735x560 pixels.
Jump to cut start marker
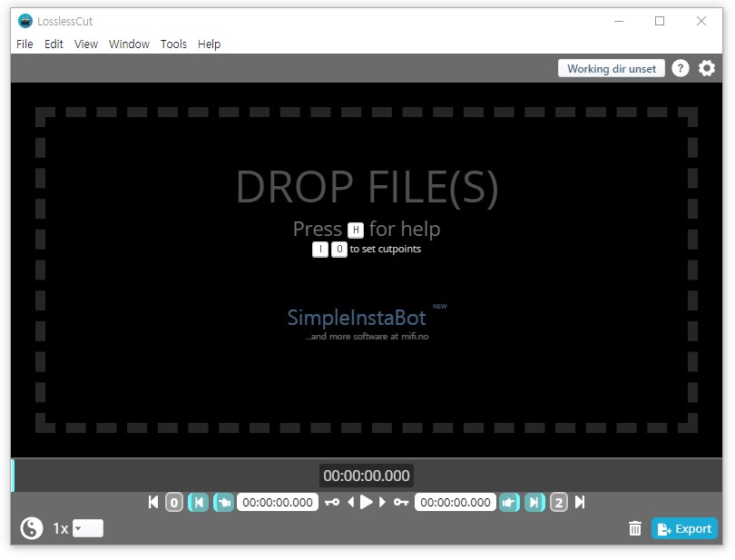[x=199, y=502]
